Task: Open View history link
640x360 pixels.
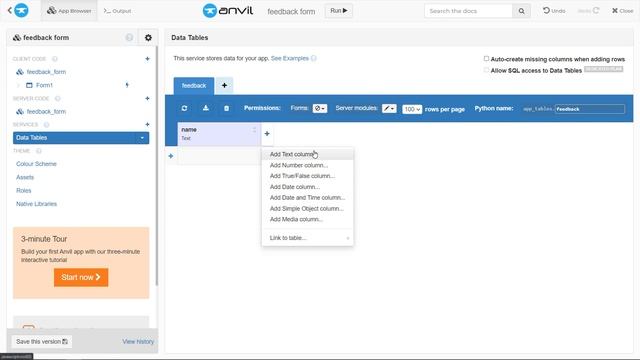Action: click(x=138, y=342)
